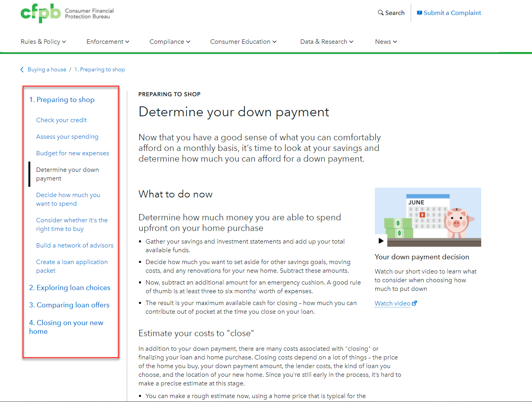The image size is (532, 402).
Task: Navigate to Comparing loan offers section
Action: (69, 305)
